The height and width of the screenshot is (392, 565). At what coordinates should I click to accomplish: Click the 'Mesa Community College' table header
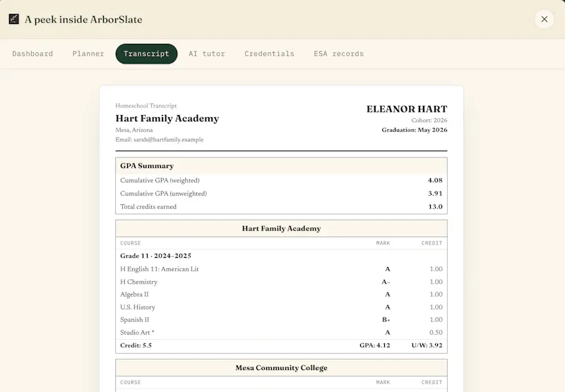281,368
